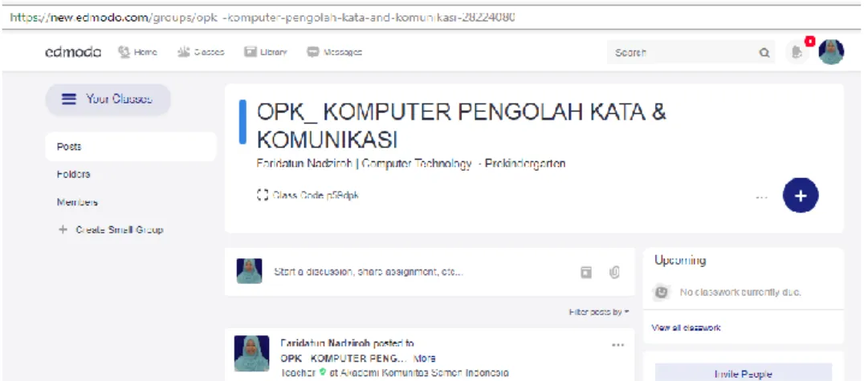Image resolution: width=868 pixels, height=381 pixels.
Task: Click the Home icon in navigation
Action: 124,52
